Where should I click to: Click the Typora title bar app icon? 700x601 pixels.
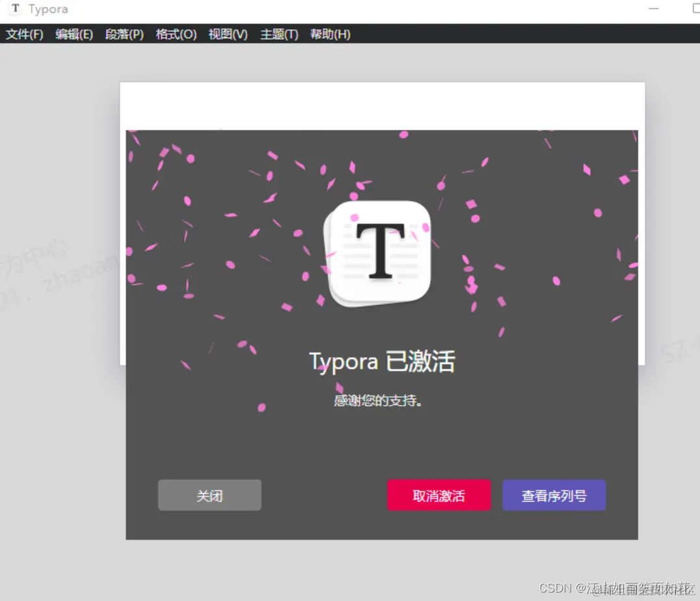click(x=16, y=8)
